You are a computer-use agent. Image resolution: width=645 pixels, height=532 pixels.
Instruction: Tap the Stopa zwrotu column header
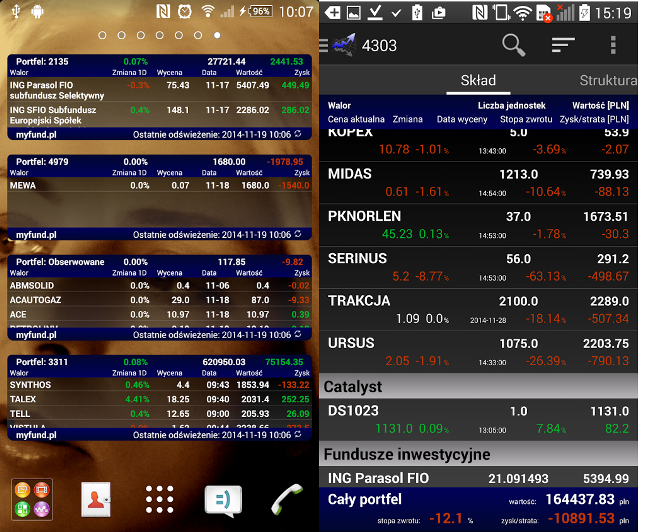click(x=526, y=119)
